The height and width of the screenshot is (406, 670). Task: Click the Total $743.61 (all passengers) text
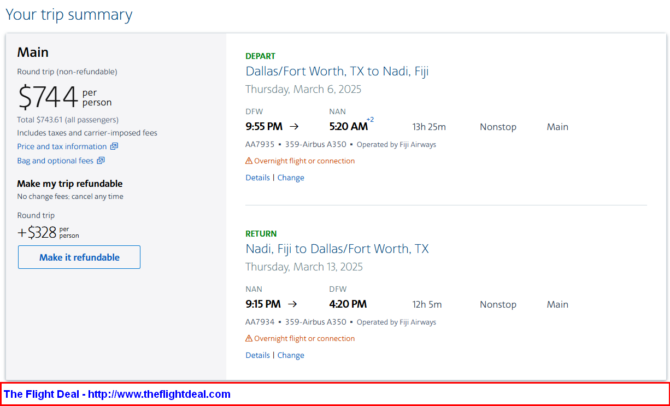[68, 120]
